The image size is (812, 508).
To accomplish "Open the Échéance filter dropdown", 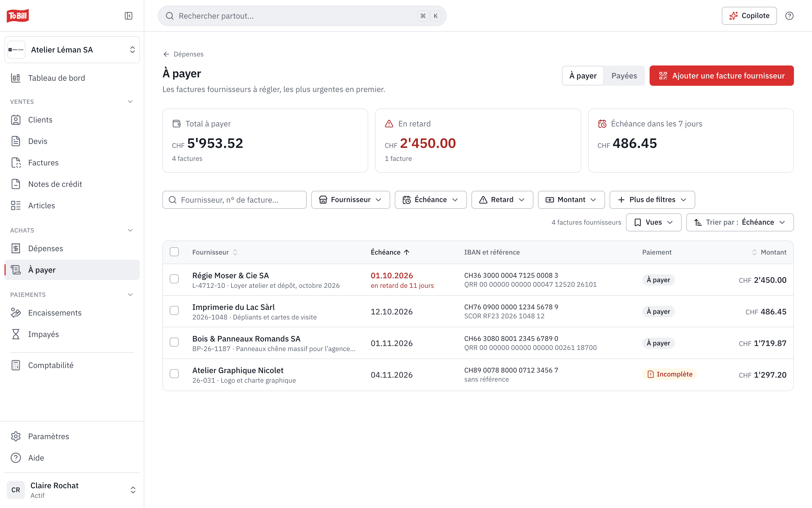I will pyautogui.click(x=431, y=200).
